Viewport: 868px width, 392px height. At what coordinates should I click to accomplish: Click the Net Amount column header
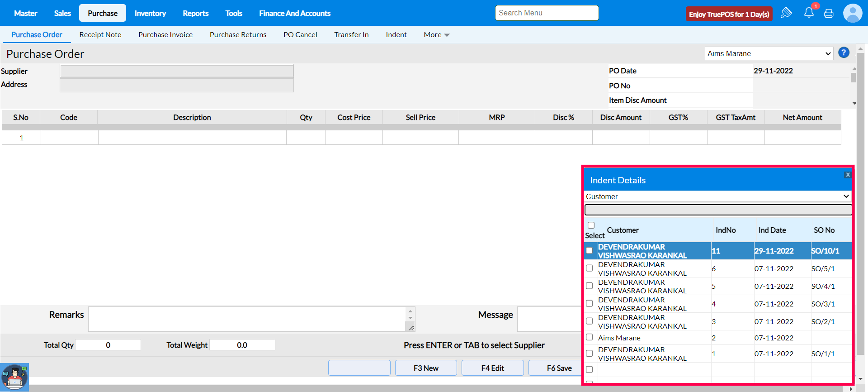(802, 117)
